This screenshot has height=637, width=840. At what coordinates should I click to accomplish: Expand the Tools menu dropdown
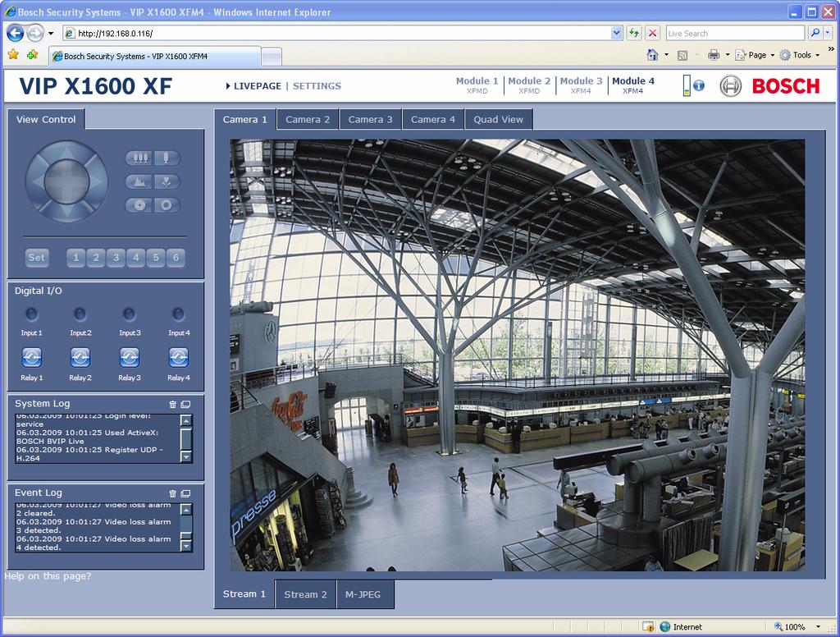(x=818, y=55)
